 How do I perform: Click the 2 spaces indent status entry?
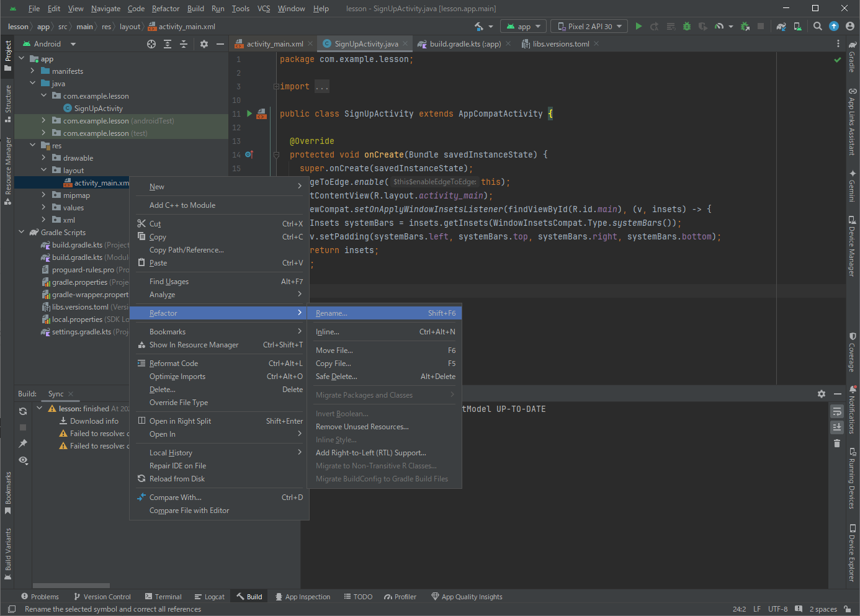click(823, 609)
